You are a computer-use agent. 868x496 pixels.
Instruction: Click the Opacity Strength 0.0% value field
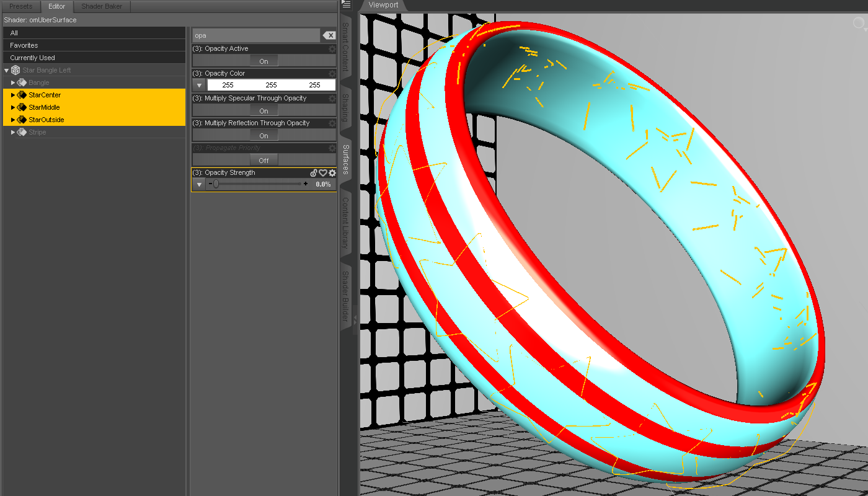click(323, 184)
